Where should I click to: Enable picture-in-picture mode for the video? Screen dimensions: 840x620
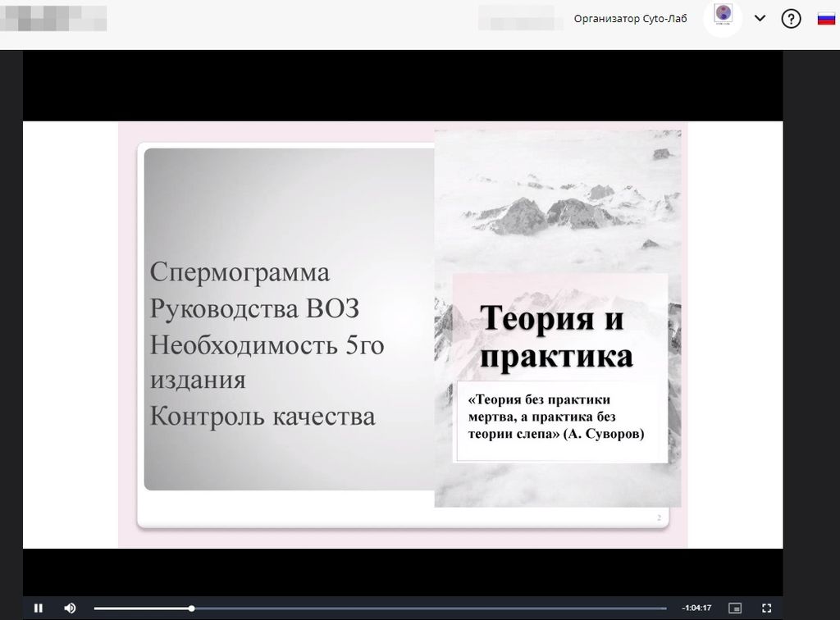click(x=735, y=608)
